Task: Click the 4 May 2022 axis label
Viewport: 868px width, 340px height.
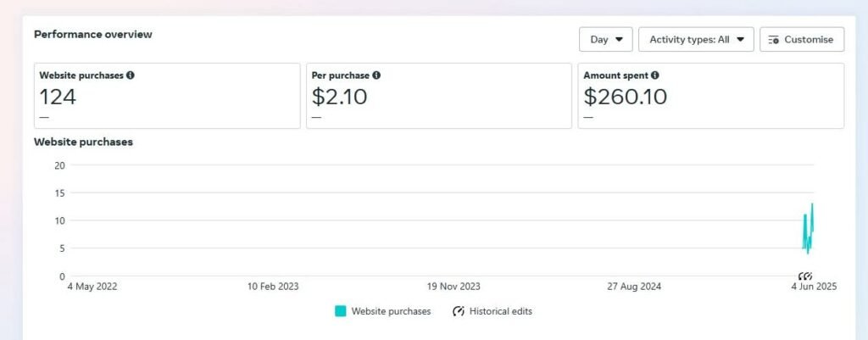Action: click(92, 287)
